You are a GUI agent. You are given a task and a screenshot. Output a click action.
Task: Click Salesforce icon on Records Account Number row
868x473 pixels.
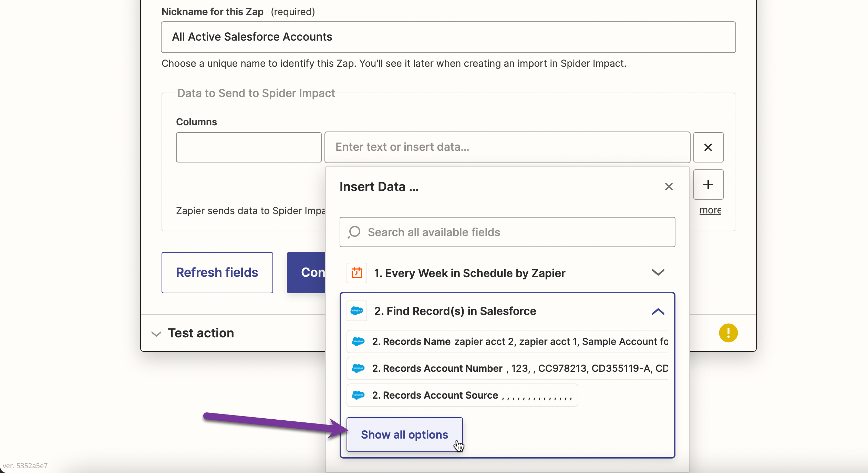[358, 368]
